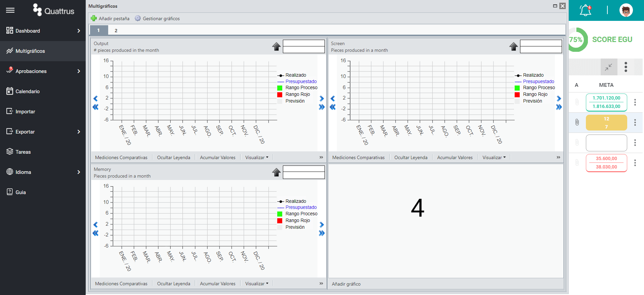Jump forward double arrow in Memory chart
Image resolution: width=644 pixels, height=295 pixels.
[x=321, y=233]
